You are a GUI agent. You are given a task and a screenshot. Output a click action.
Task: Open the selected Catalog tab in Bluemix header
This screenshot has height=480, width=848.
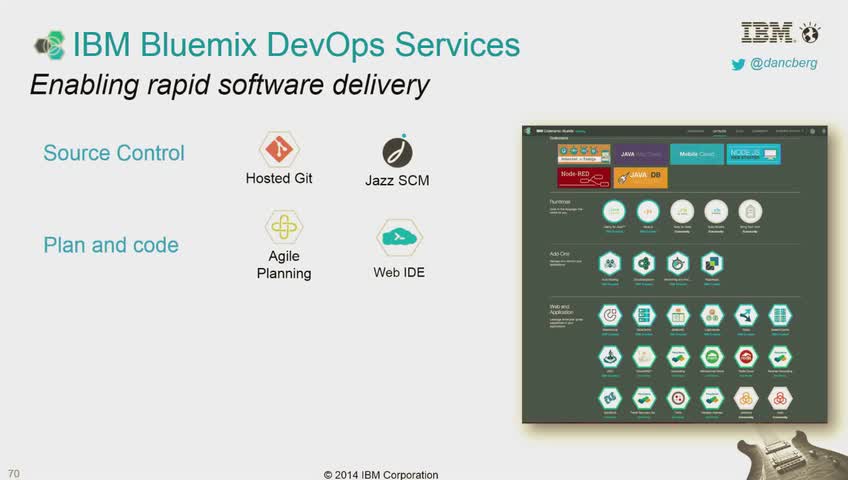719,131
